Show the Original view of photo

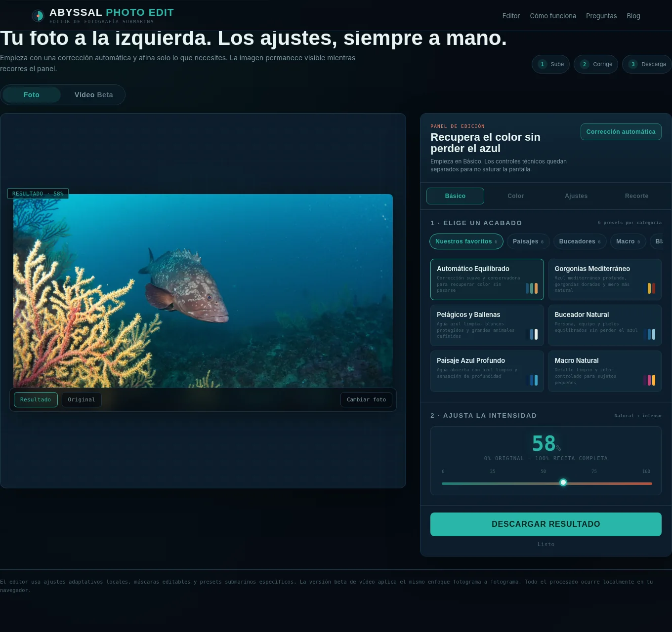click(x=82, y=400)
